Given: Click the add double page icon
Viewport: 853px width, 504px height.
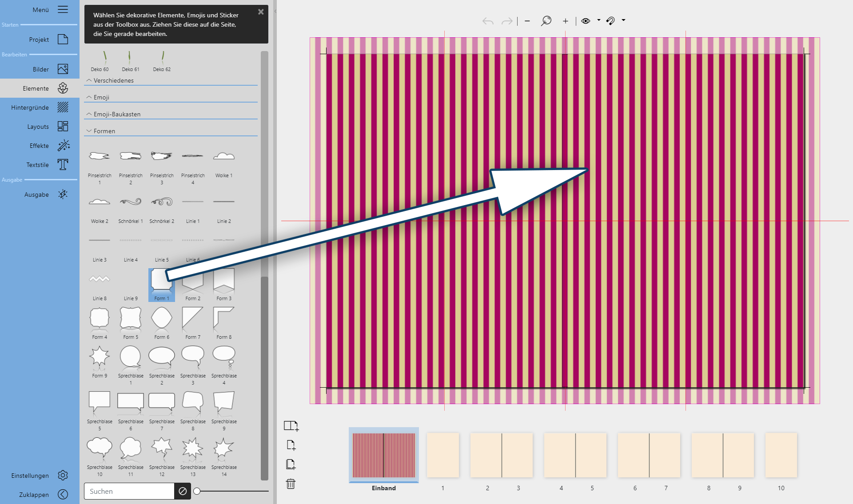Looking at the screenshot, I should pos(291,426).
